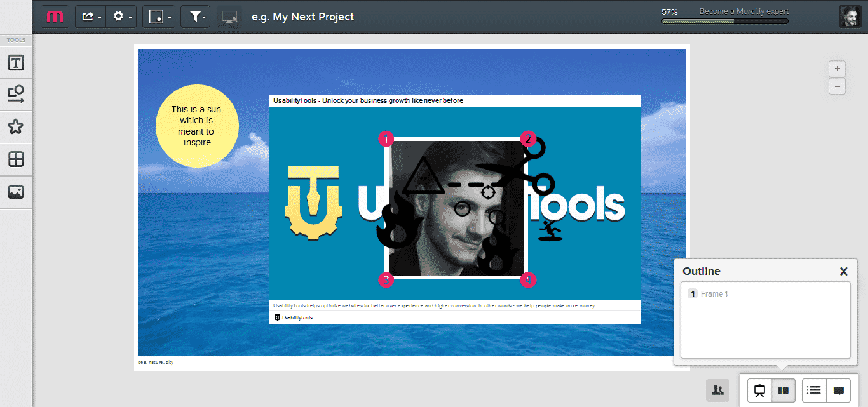Screen dimensions: 868x407
Task: Click the collaborators icon near bottom right
Action: click(717, 390)
